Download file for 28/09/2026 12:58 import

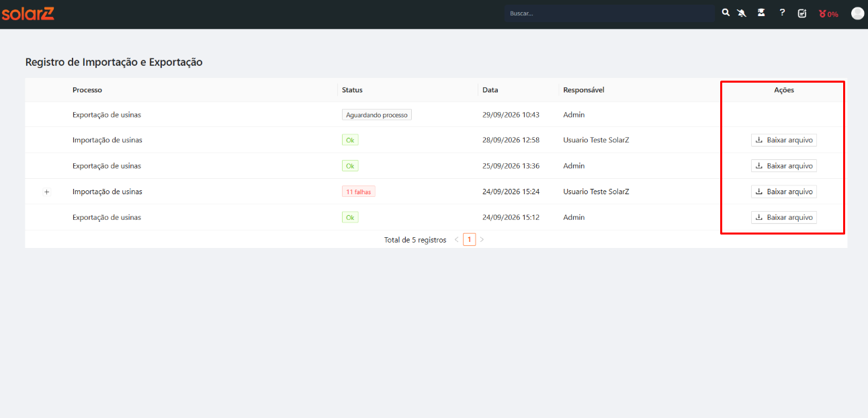[784, 140]
